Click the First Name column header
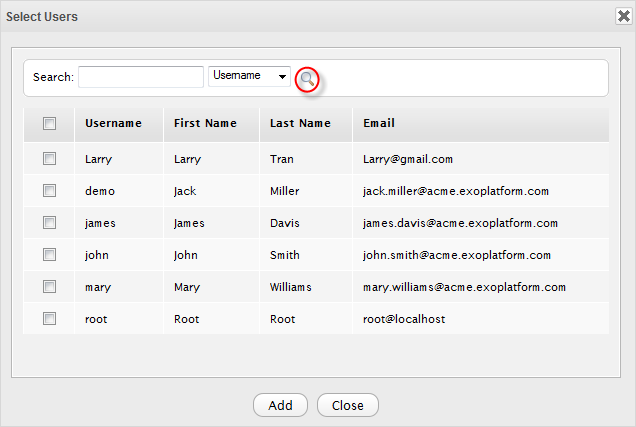 coord(205,124)
